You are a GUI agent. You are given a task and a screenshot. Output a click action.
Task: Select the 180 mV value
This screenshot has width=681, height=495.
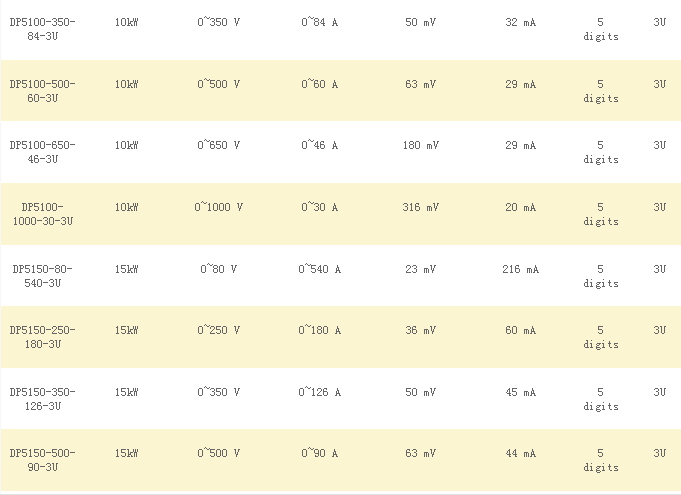[421, 145]
